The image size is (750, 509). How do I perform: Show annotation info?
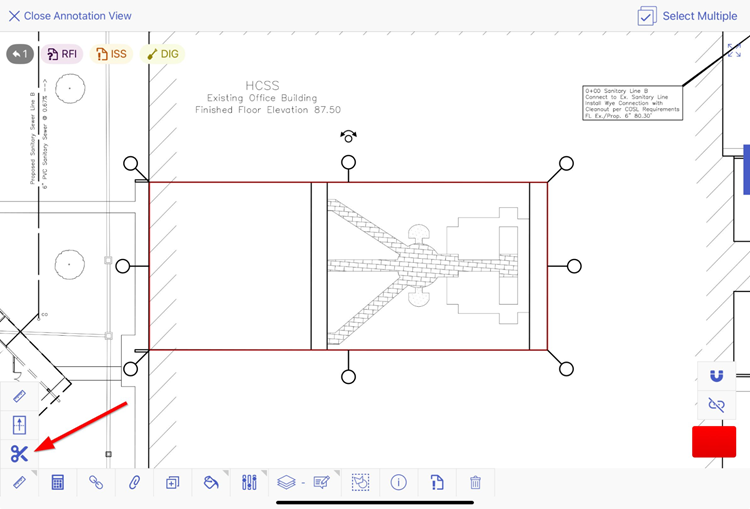(x=398, y=482)
